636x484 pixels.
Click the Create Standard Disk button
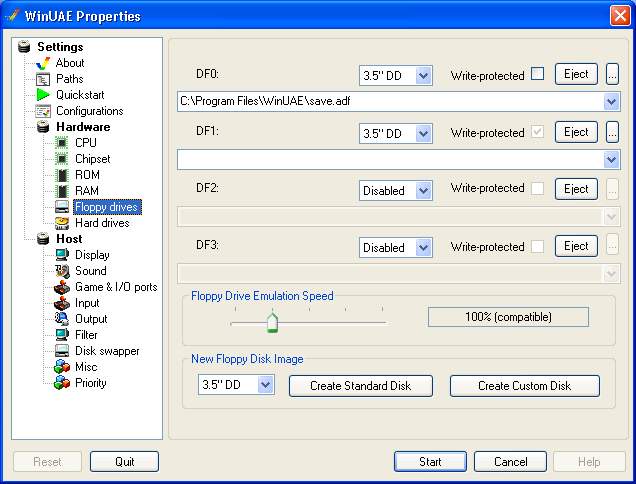point(361,386)
